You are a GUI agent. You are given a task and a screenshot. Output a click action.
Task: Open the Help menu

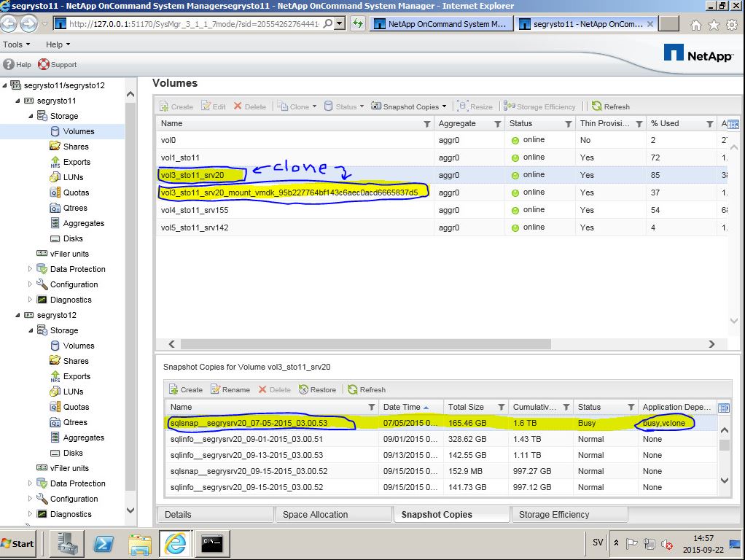[58, 44]
